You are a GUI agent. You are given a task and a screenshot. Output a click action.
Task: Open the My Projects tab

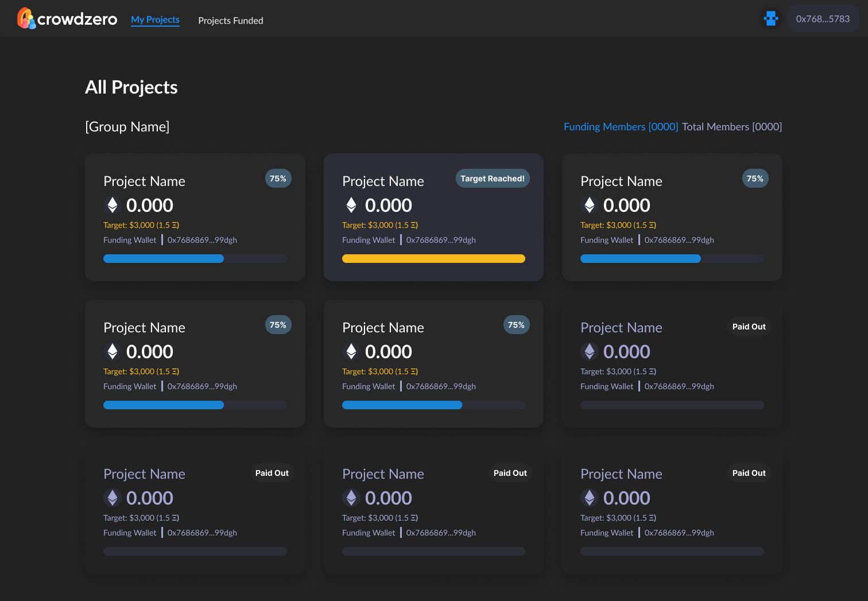(155, 20)
